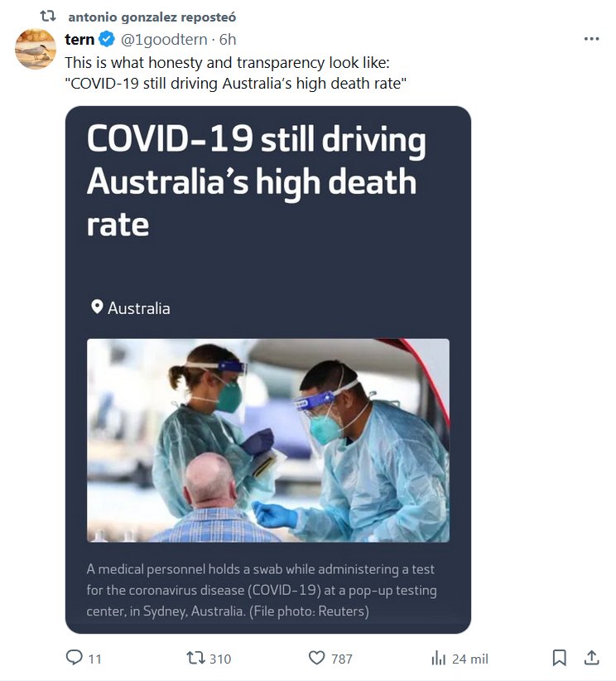Open the photo of medical staff swabbing
Viewport: 616px width, 681px height.
click(x=267, y=440)
